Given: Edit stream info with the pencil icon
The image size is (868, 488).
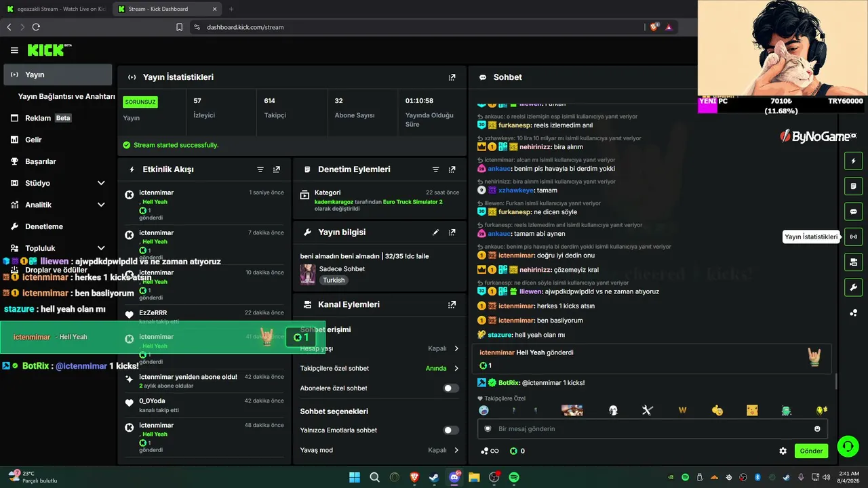Looking at the screenshot, I should pos(435,232).
